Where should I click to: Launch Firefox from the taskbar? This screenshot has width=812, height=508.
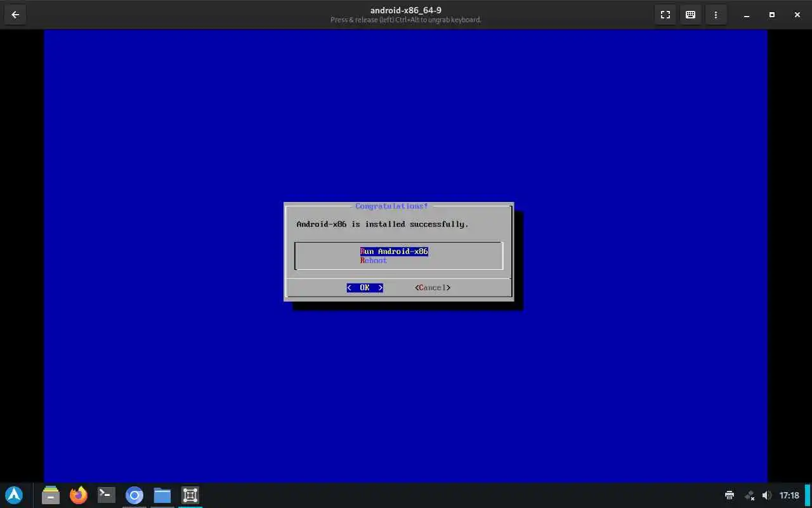(79, 495)
